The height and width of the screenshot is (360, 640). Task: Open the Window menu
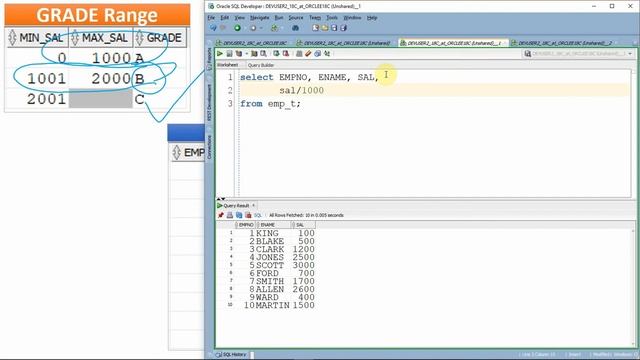point(352,18)
